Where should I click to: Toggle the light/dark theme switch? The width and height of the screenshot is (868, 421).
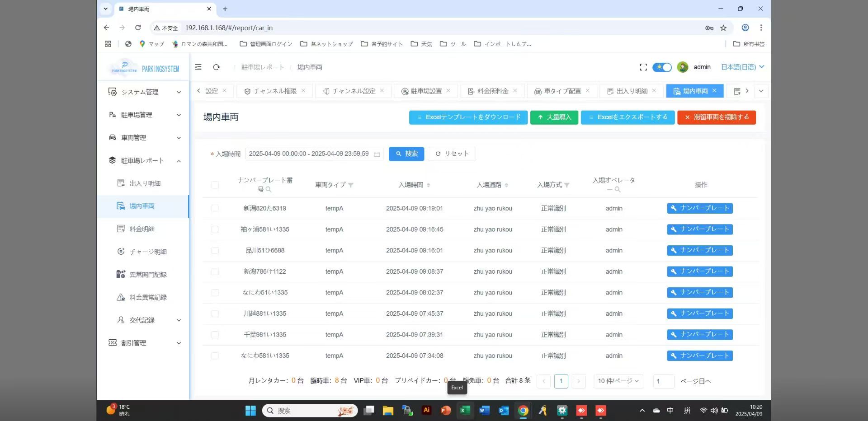662,67
